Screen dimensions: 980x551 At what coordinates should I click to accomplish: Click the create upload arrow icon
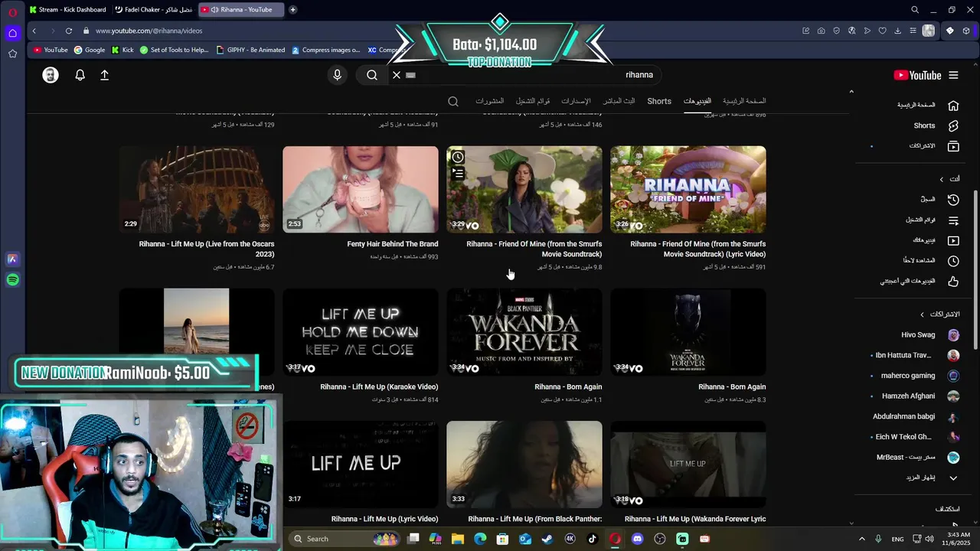click(x=105, y=75)
